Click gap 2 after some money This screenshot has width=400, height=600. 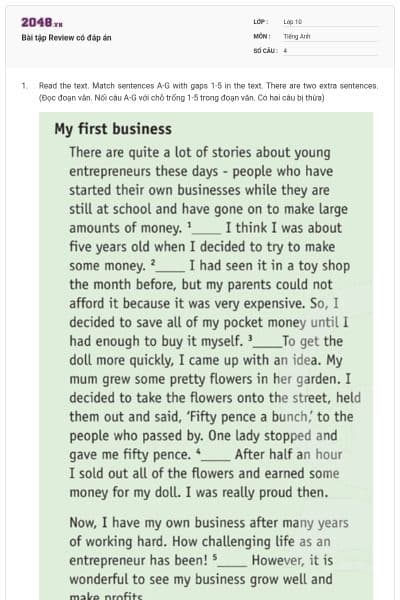[x=169, y=266]
